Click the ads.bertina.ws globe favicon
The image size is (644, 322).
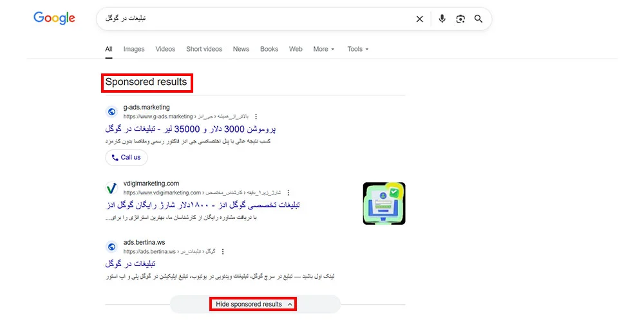[111, 247]
